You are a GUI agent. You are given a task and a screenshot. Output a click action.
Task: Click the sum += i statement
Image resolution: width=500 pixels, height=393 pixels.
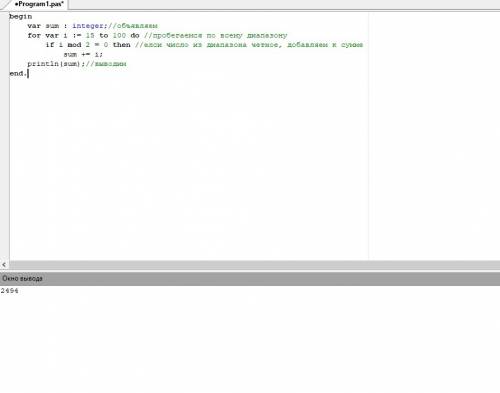(x=83, y=54)
